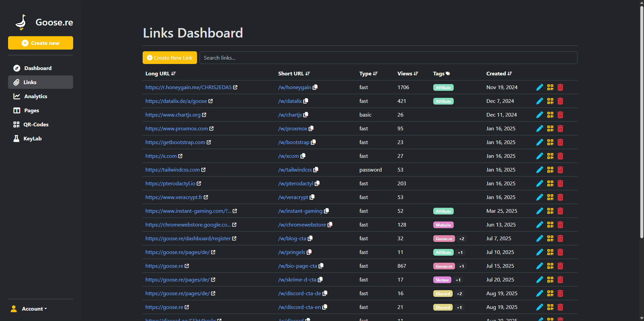
Task: Copy the /w/proxmox short URL
Action: [x=311, y=128]
